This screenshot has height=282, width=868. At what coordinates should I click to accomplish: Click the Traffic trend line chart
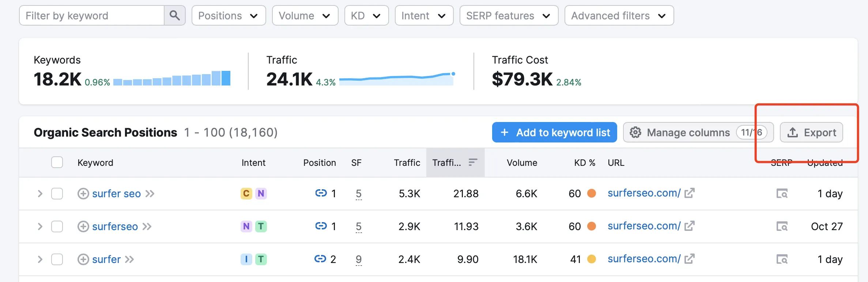397,79
